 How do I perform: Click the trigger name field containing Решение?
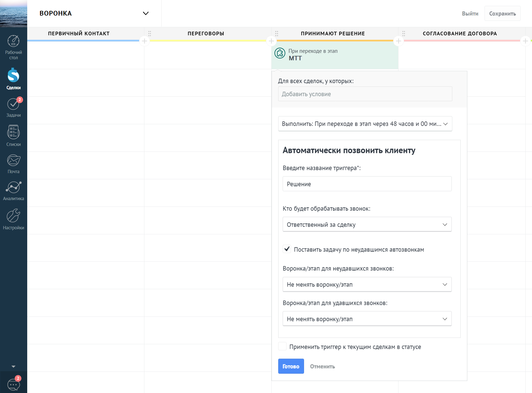(367, 184)
